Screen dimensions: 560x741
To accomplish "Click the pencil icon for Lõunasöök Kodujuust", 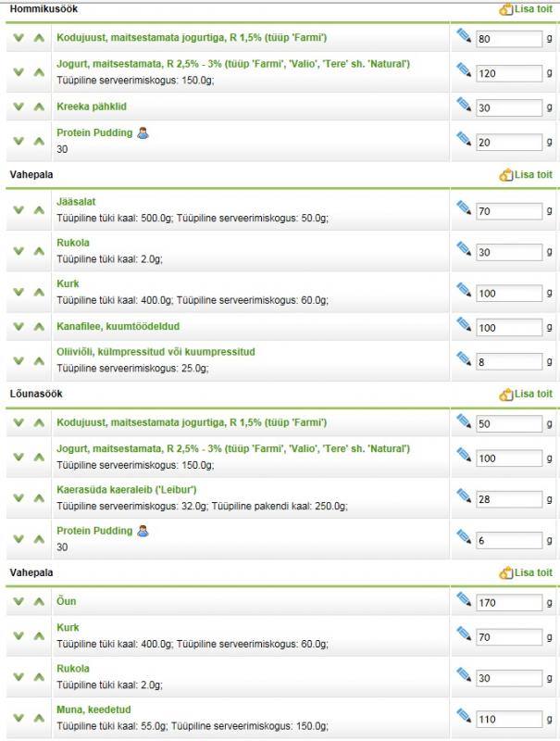I will click(x=464, y=421).
